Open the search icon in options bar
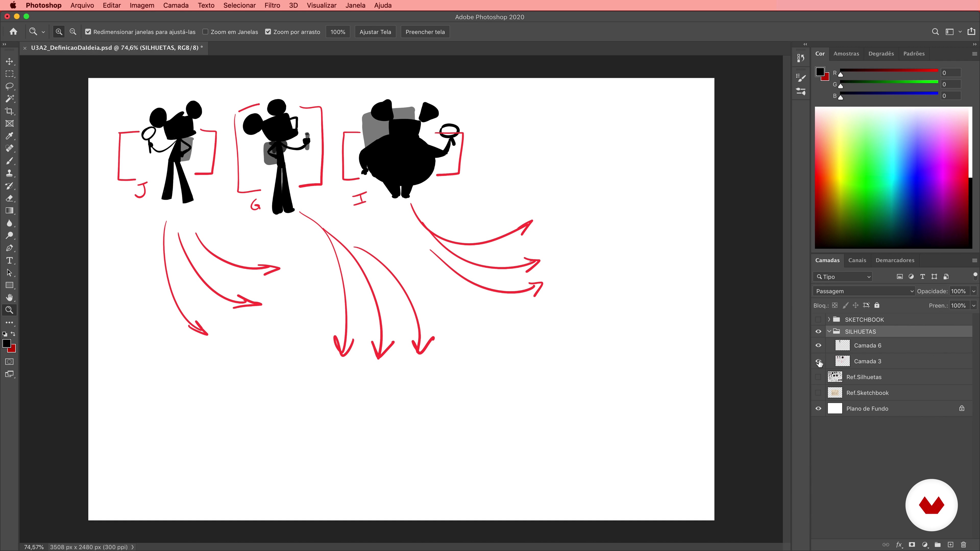The image size is (980, 551). pyautogui.click(x=935, y=32)
